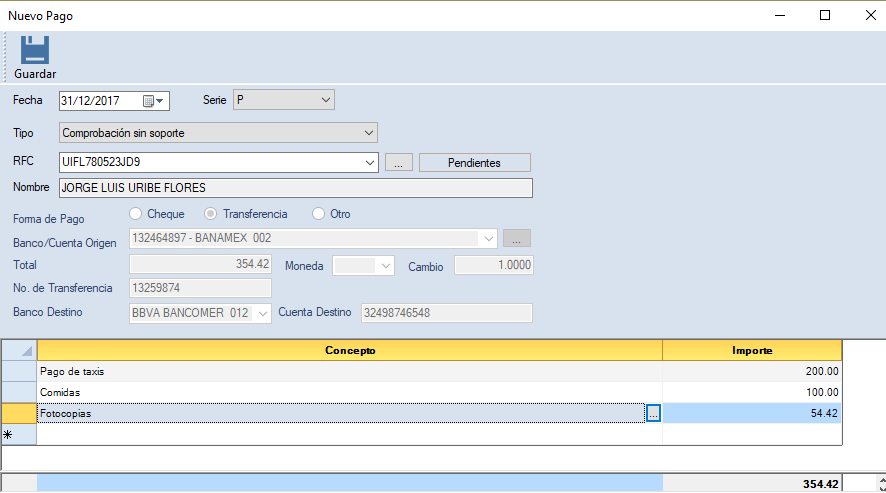
Task: Sort by the Concepto column header
Action: click(350, 351)
